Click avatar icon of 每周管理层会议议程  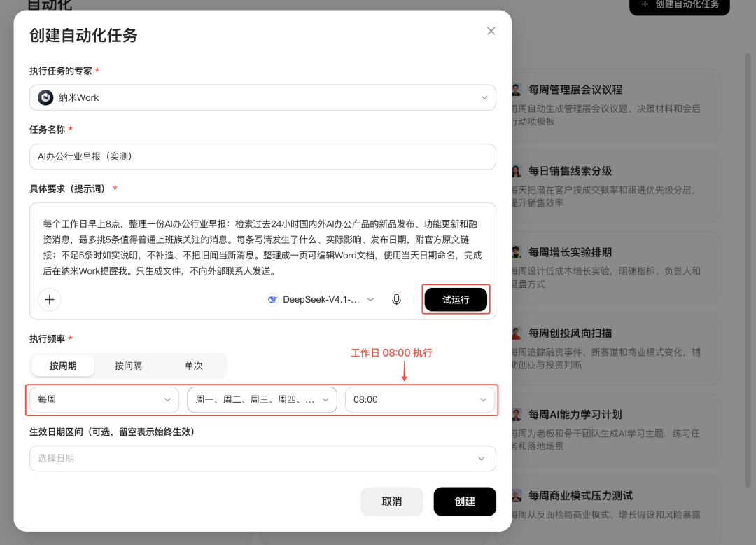tap(517, 90)
